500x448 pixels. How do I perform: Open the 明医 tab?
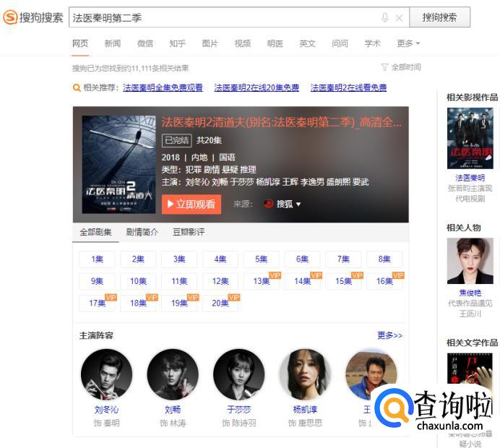pyautogui.click(x=275, y=43)
